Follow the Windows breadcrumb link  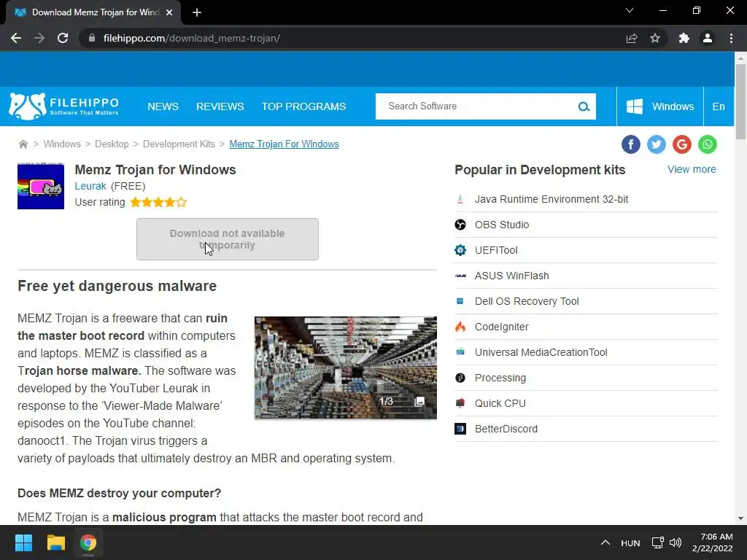click(62, 144)
